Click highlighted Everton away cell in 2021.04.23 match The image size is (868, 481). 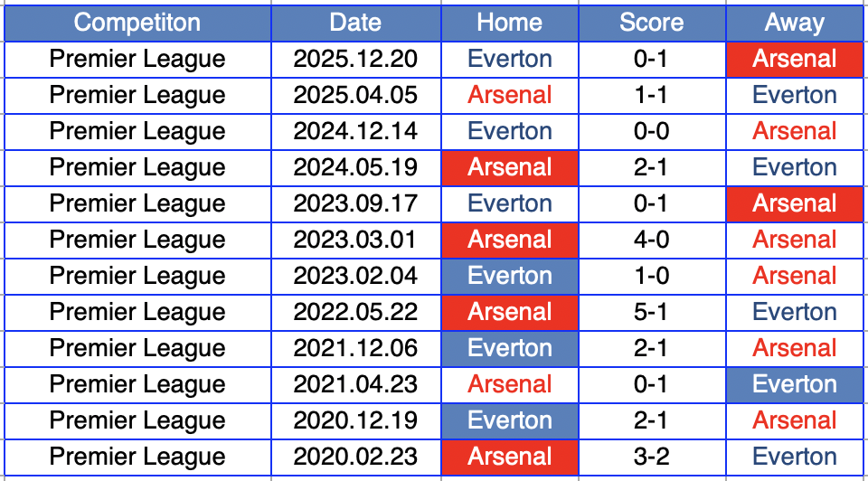click(x=794, y=384)
